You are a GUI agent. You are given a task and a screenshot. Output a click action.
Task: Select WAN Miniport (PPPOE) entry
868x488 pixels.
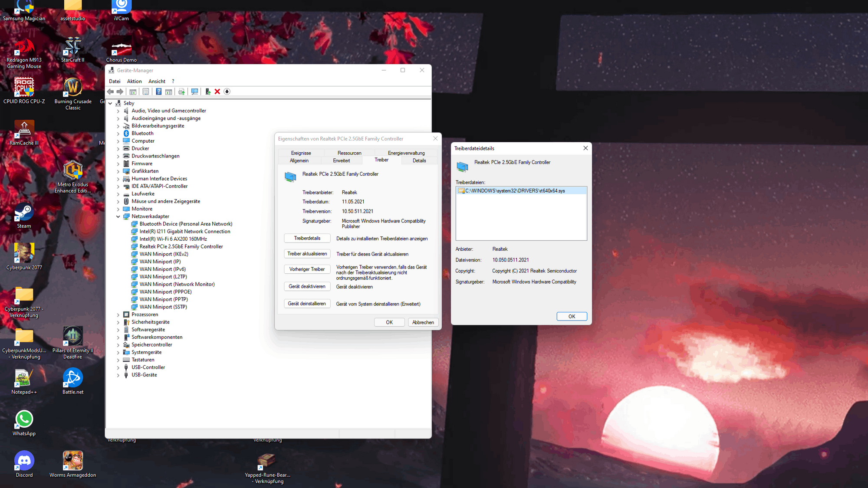[165, 292]
